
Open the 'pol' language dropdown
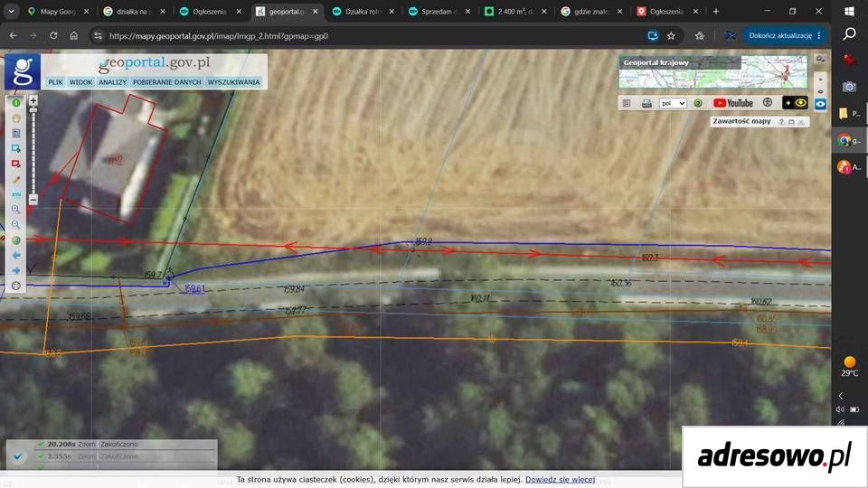tap(673, 103)
